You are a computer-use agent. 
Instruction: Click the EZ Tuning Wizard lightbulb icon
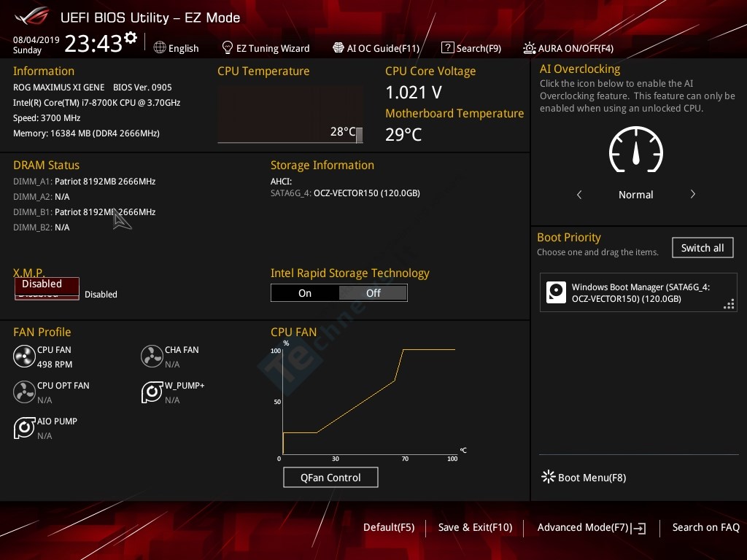[228, 47]
